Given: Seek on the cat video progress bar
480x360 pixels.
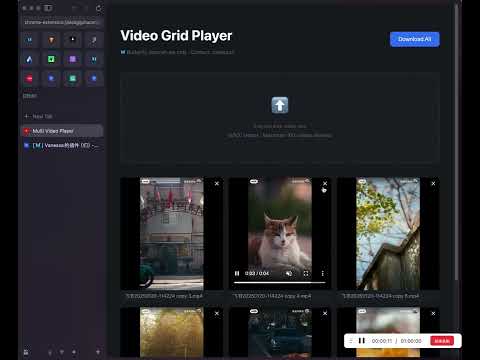Looking at the screenshot, I should (280, 282).
